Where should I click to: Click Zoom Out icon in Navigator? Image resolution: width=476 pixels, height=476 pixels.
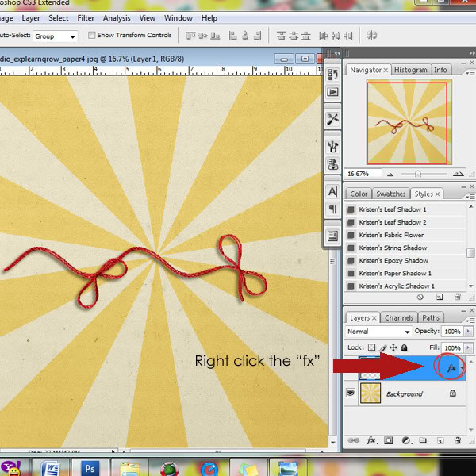point(390,175)
